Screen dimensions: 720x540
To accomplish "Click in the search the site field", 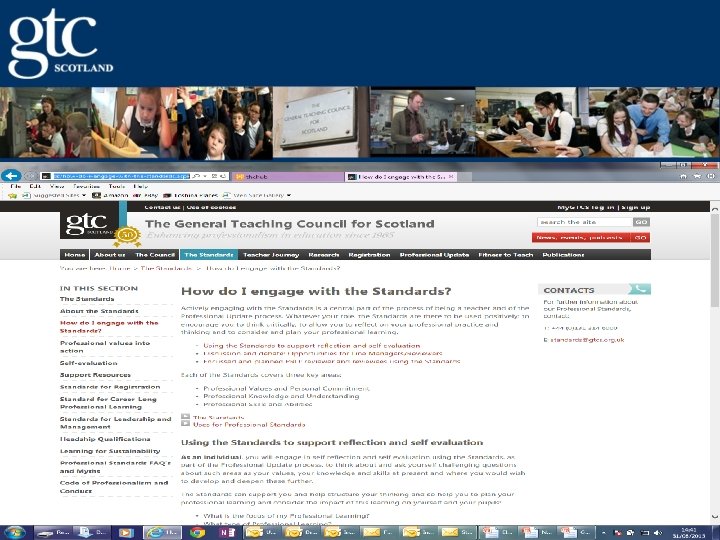I will click(x=585, y=222).
